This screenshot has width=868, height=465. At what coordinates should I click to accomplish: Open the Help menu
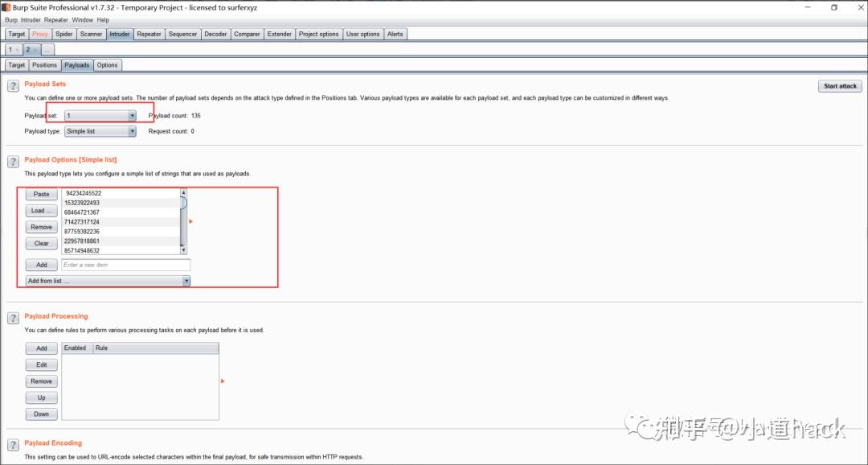tap(103, 20)
